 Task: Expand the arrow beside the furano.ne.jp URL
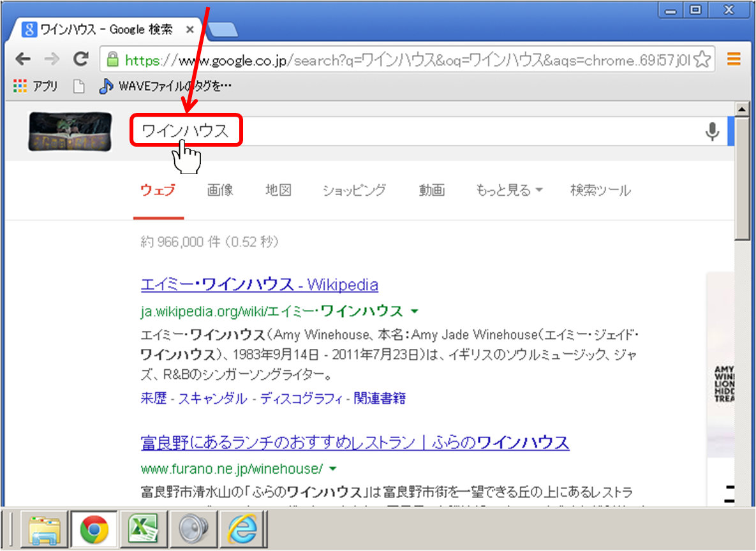(332, 469)
